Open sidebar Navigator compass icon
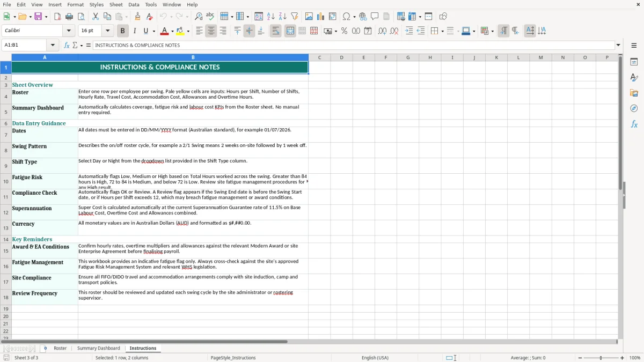644x362 pixels. pyautogui.click(x=634, y=108)
